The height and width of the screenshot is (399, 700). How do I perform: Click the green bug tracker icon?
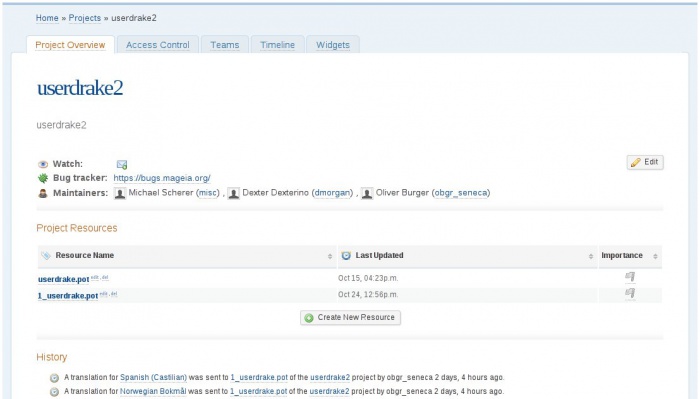(x=43, y=178)
